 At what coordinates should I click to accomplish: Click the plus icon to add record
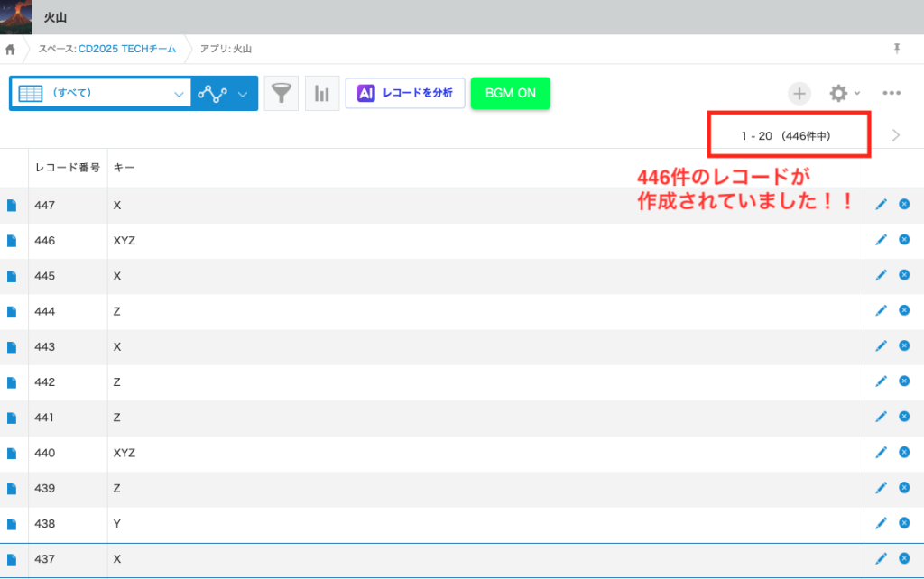click(799, 94)
